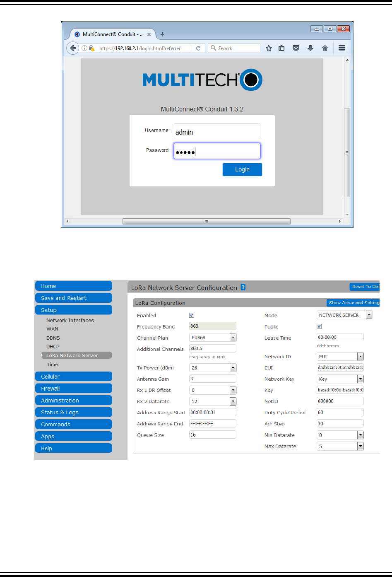This screenshot has width=392, height=577.
Task: Open the Commands menu section
Action: click(73, 425)
